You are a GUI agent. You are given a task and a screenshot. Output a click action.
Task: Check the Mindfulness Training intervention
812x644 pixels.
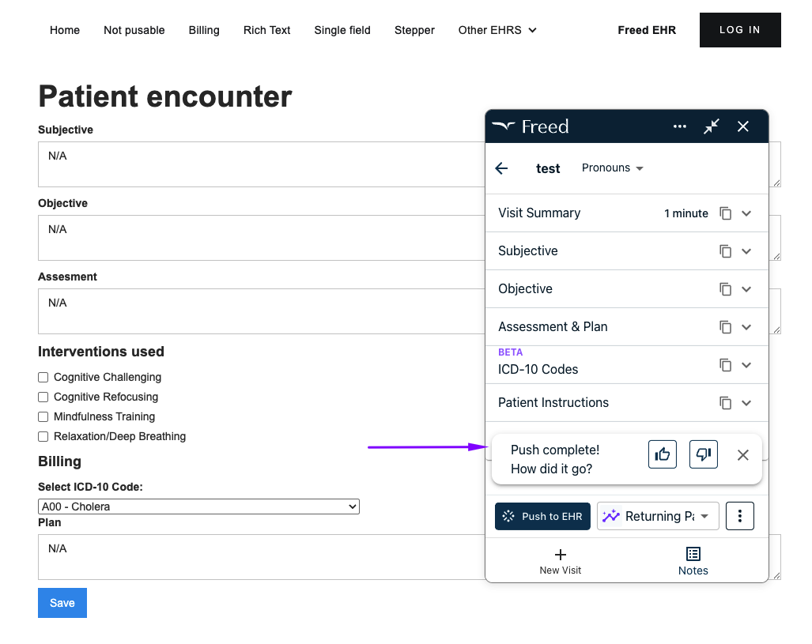(x=43, y=416)
